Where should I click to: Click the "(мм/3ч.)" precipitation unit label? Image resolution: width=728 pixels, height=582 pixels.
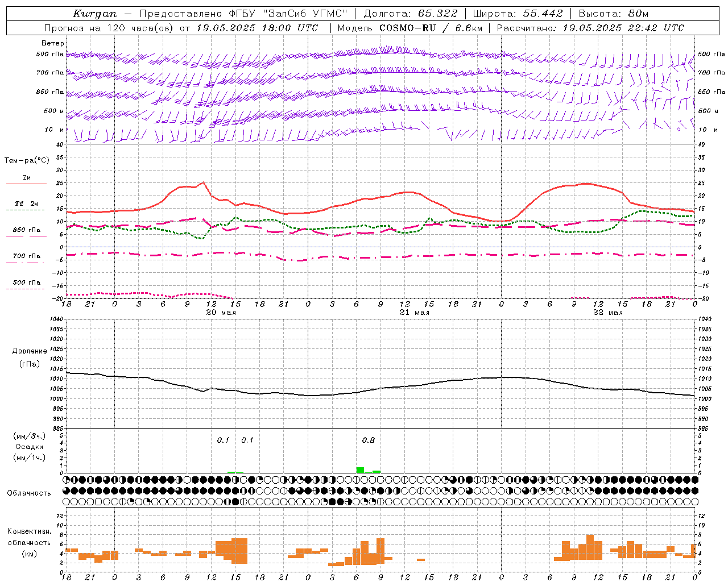coord(30,436)
